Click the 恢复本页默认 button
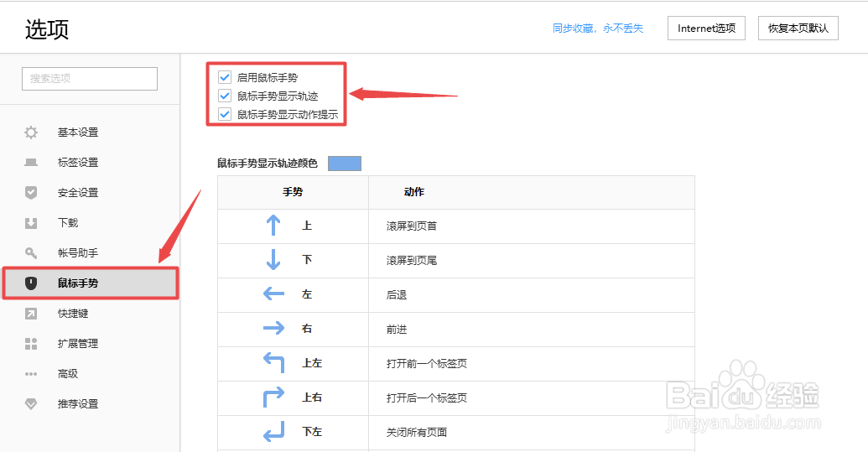 798,29
